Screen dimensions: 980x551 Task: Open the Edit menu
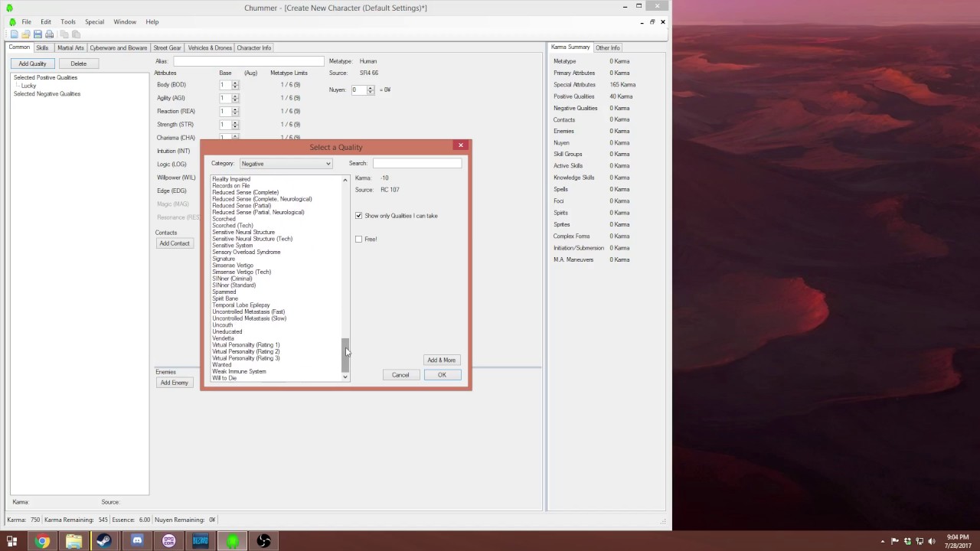[46, 22]
